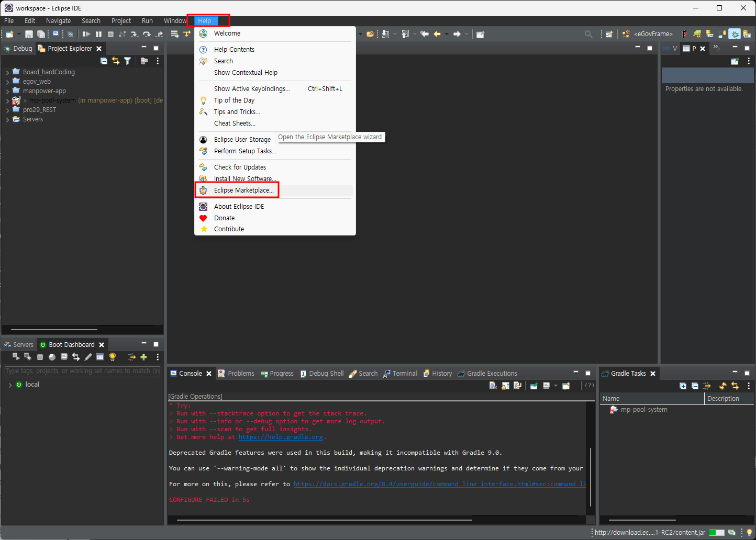Collapse All in Project Explorer

pyautogui.click(x=104, y=61)
